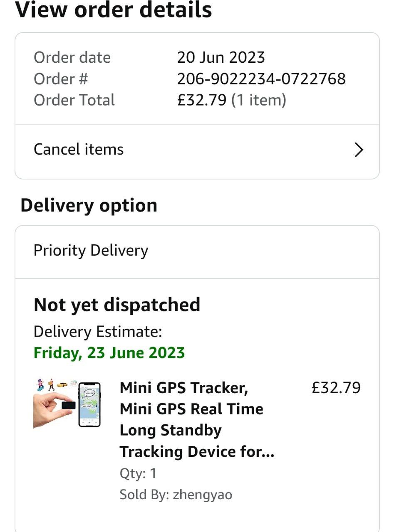Click the order date 20 Jun 2023
The image size is (394, 532).
click(221, 57)
